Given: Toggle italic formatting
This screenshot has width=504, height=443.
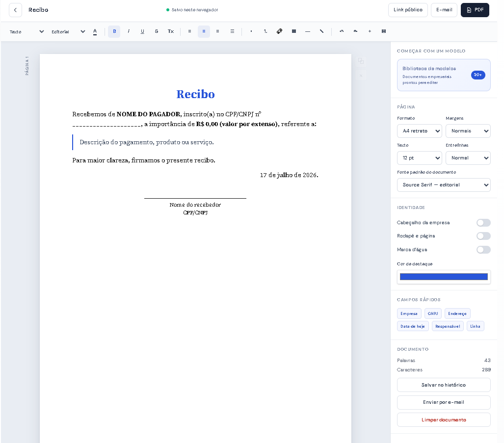Looking at the screenshot, I should tap(129, 31).
